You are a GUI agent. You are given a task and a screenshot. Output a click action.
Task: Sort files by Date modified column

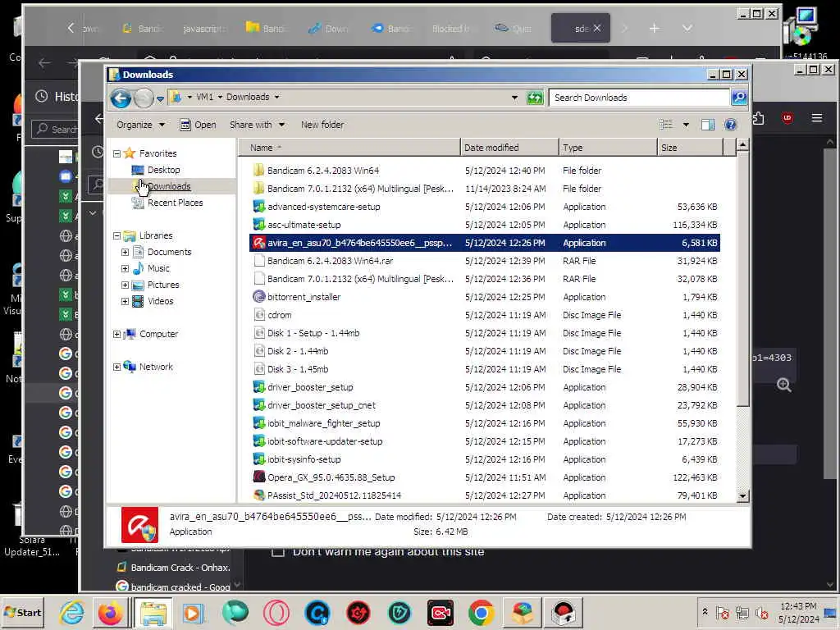(x=509, y=148)
